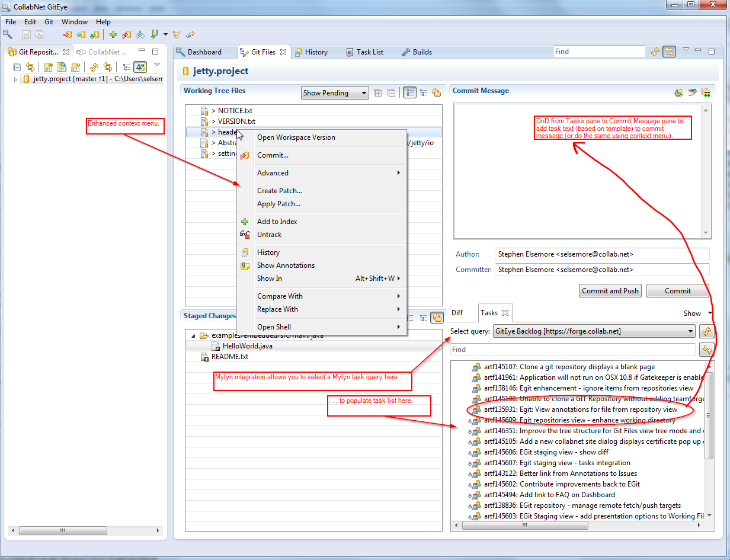Click the Fetch icon with yellow-green arrow in toolbar
Viewport: 730px width, 560px height.
81,34
